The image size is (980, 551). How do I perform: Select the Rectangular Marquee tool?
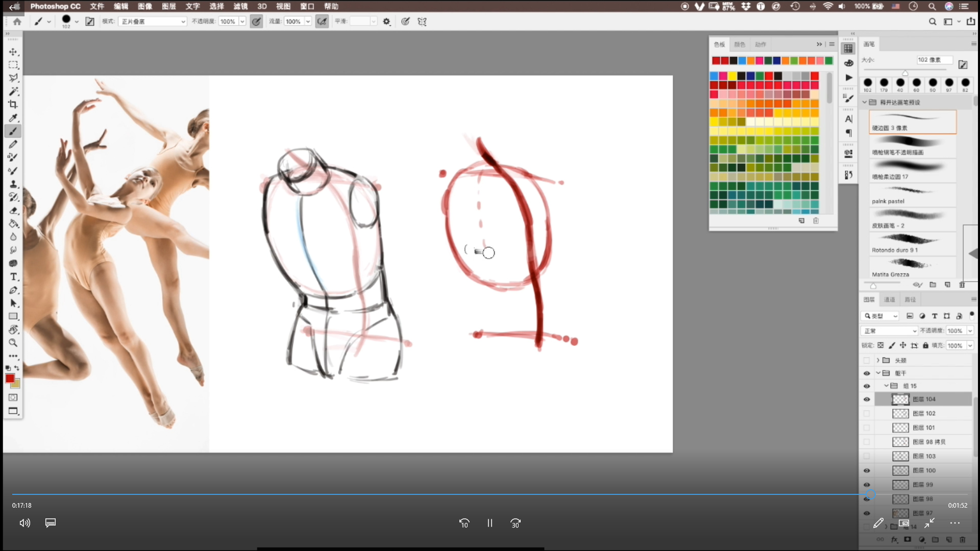[x=13, y=65]
